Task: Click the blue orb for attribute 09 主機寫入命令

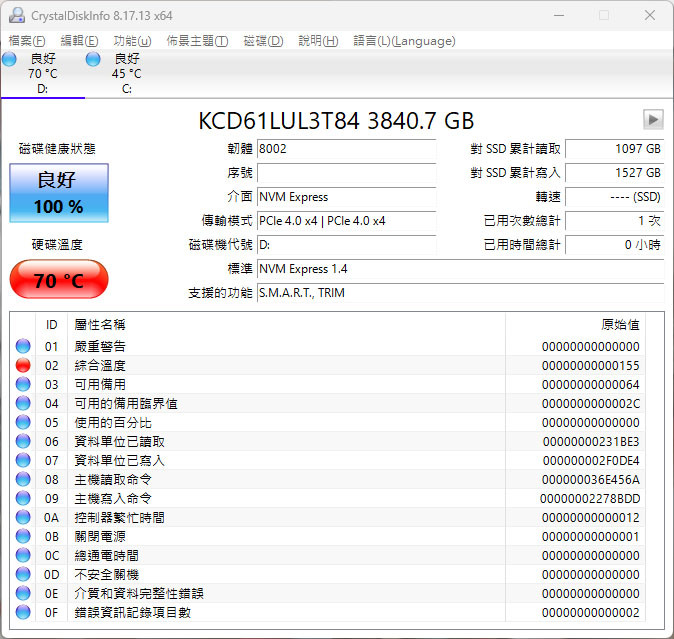Action: (23, 498)
